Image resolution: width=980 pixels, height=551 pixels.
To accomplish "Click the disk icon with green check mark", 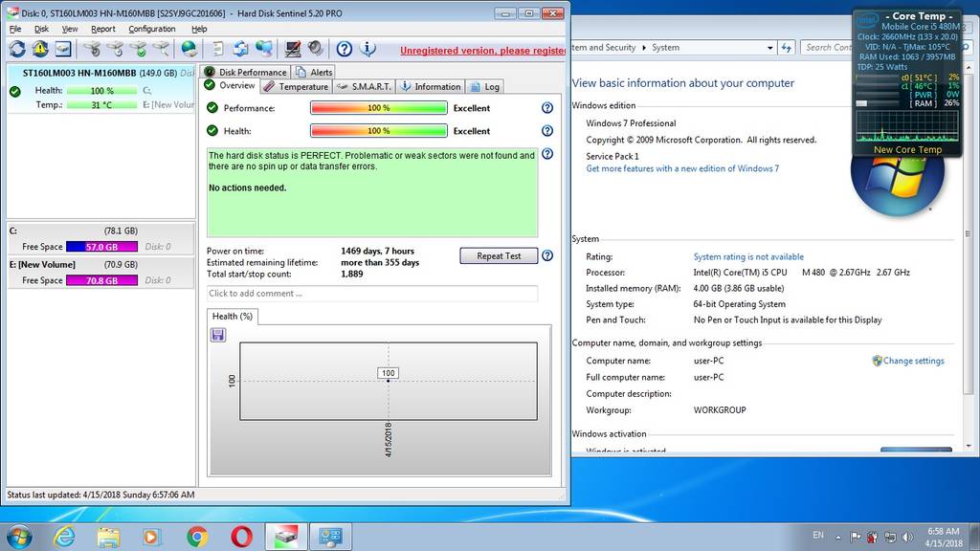I will pyautogui.click(x=139, y=49).
